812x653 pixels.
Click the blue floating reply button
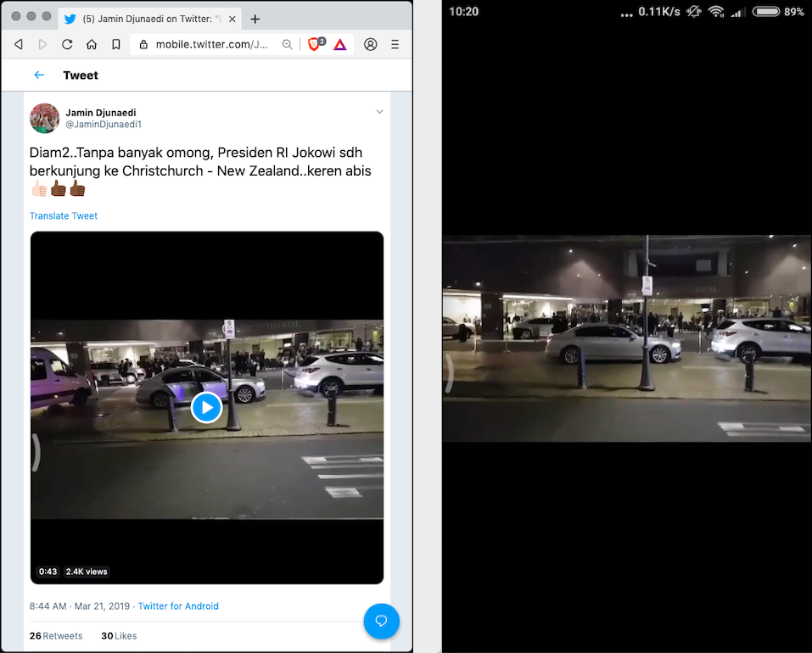point(381,621)
